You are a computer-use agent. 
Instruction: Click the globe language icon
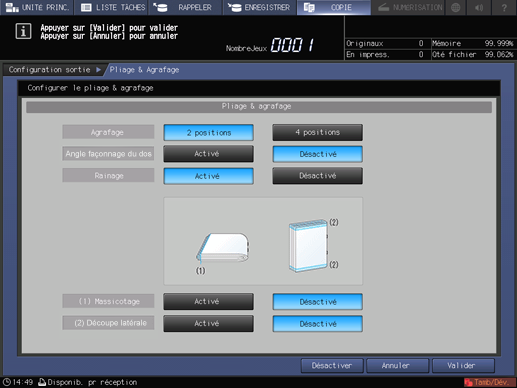point(455,7)
